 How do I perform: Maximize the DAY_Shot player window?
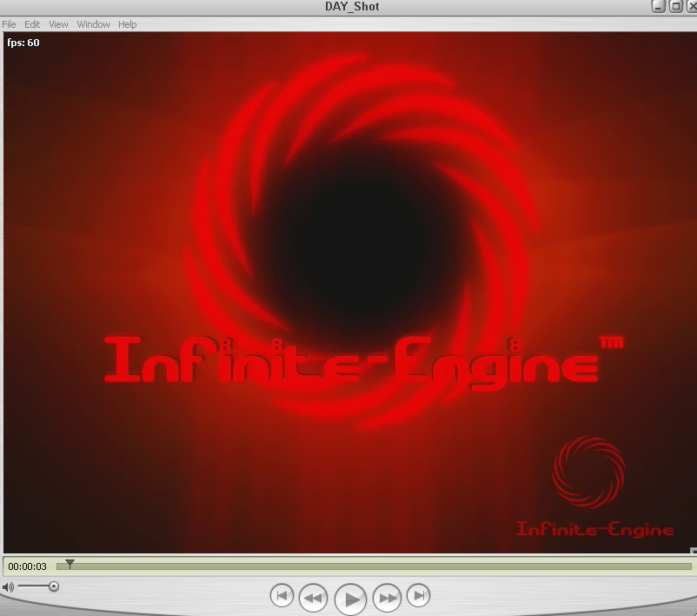point(675,7)
